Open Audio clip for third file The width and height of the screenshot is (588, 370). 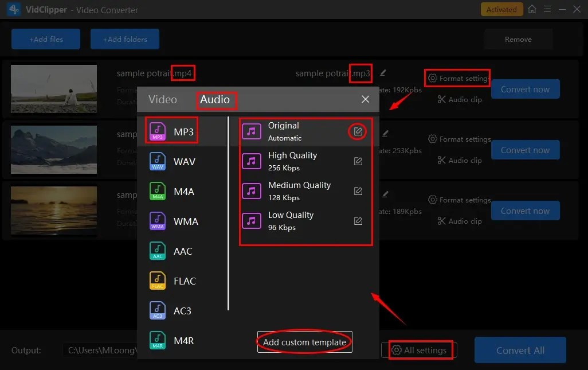pyautogui.click(x=460, y=221)
